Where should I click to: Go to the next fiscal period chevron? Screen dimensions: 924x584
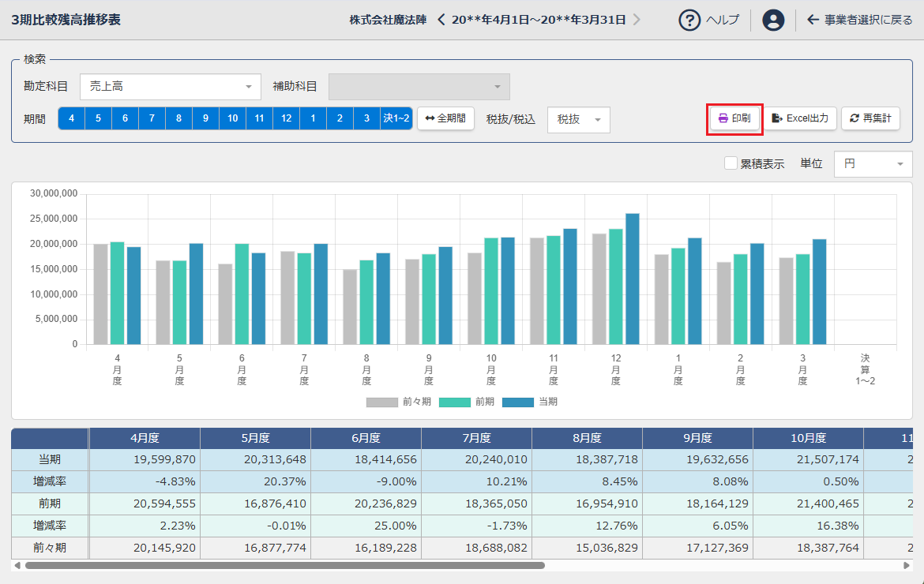pyautogui.click(x=637, y=20)
